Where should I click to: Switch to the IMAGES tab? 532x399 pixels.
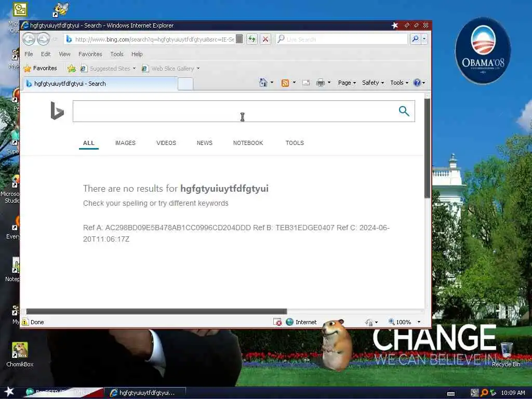(x=125, y=143)
